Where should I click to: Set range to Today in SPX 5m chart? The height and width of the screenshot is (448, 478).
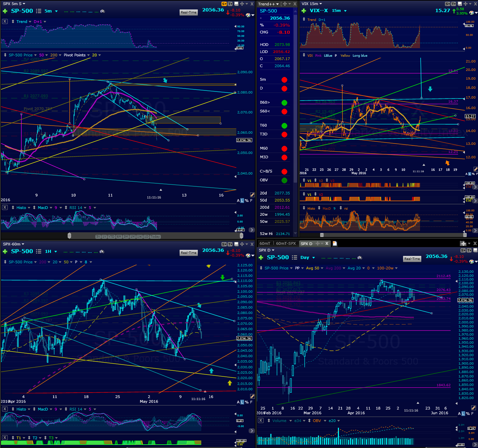(155, 237)
